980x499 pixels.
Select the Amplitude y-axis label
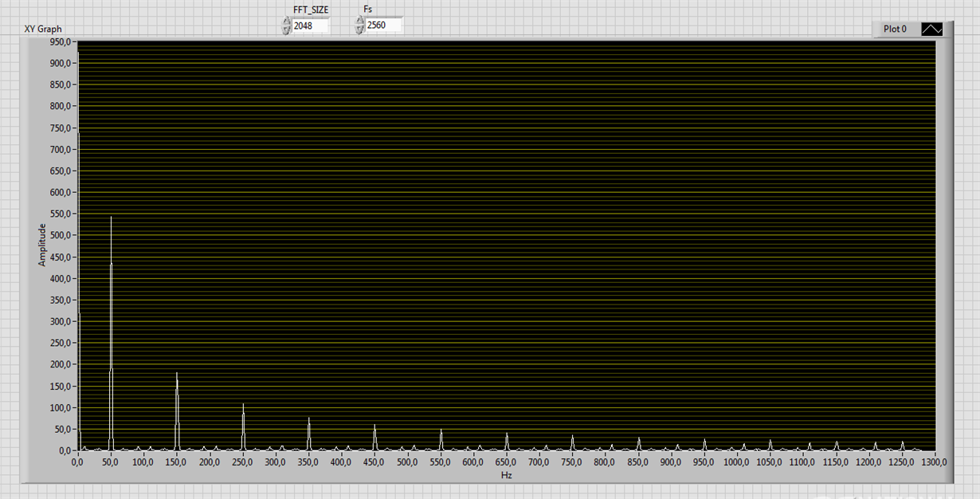[x=43, y=245]
